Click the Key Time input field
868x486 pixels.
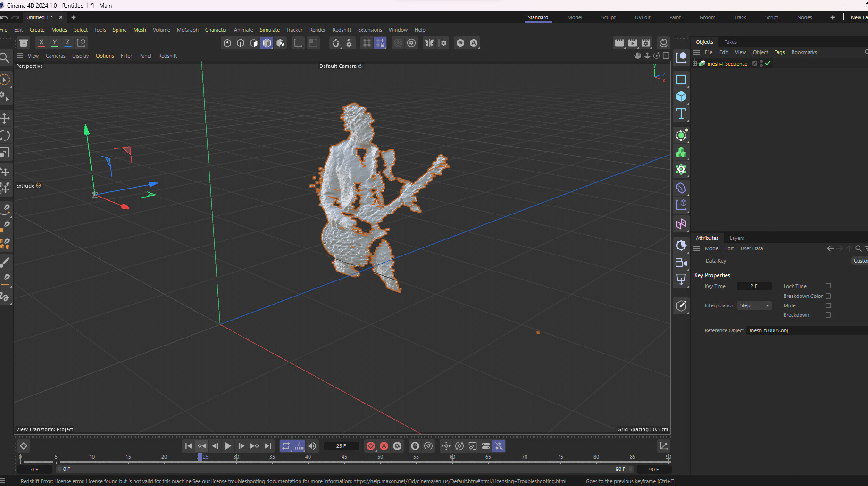tap(754, 286)
